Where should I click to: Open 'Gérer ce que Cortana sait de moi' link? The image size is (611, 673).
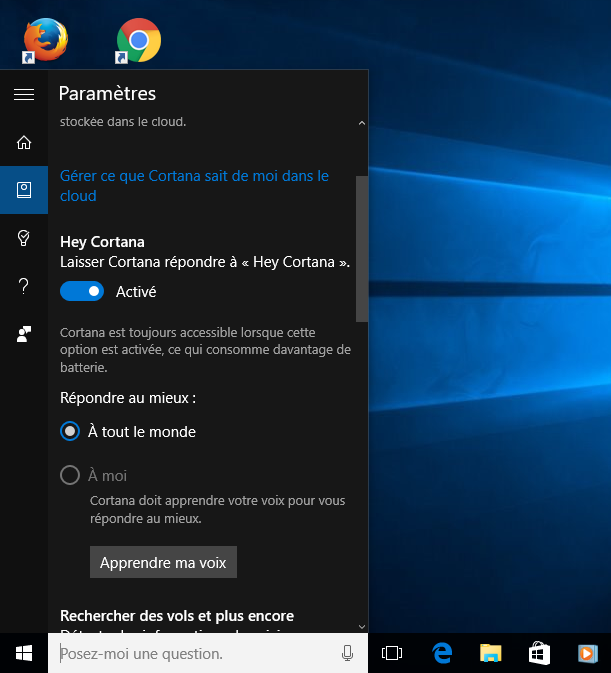tap(194, 186)
